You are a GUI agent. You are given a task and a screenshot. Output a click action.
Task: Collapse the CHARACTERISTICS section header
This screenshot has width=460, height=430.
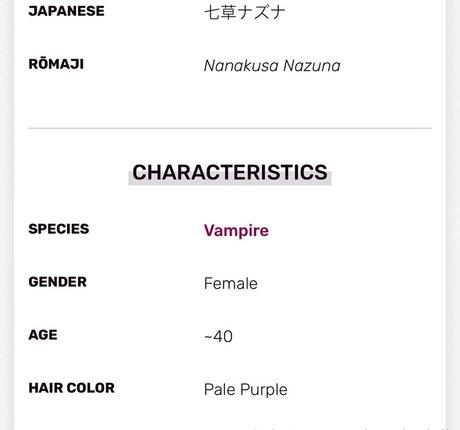click(x=230, y=172)
